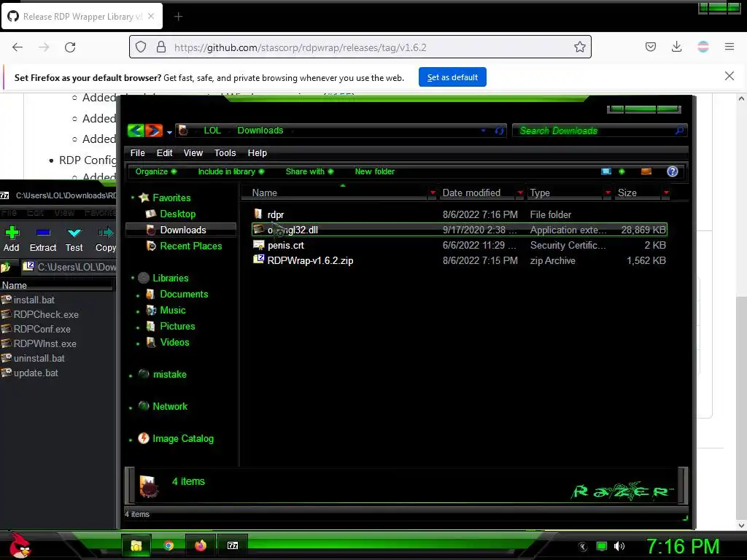Select RDPCheck.exe in 7-Zip list

point(46,315)
